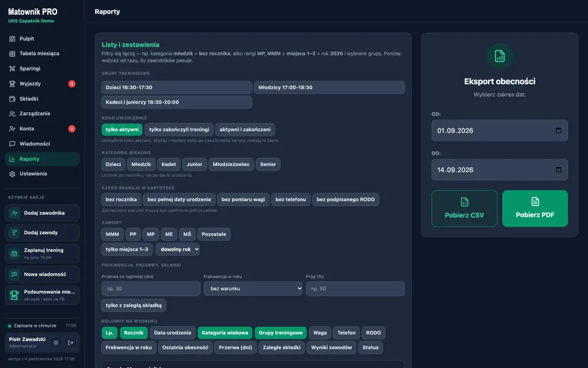Enable the 'bez podpisanego RODO' filter chip
This screenshot has width=588, height=368.
point(345,200)
